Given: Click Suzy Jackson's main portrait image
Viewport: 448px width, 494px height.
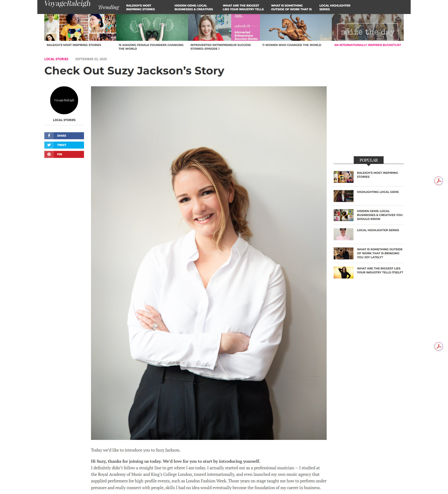Looking at the screenshot, I should pyautogui.click(x=209, y=263).
